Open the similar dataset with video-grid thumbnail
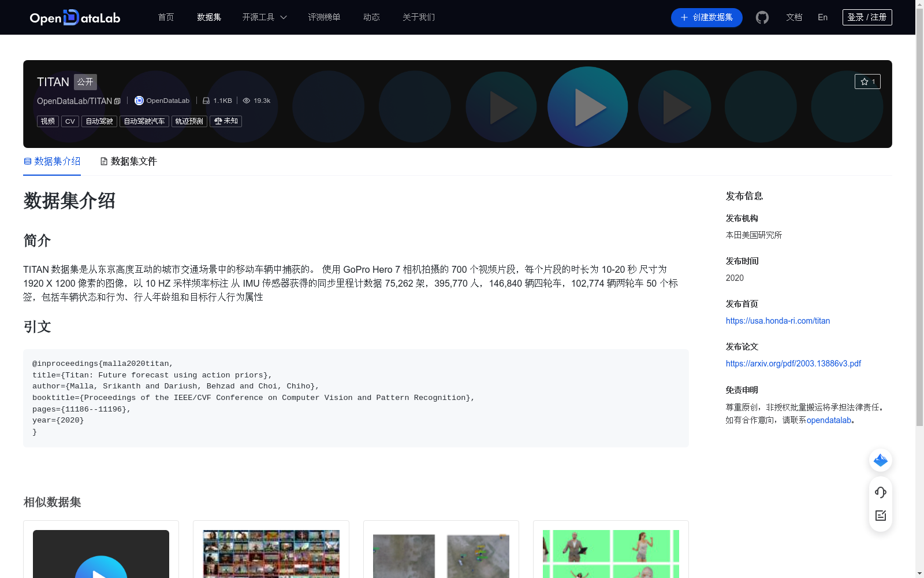 [271, 550]
